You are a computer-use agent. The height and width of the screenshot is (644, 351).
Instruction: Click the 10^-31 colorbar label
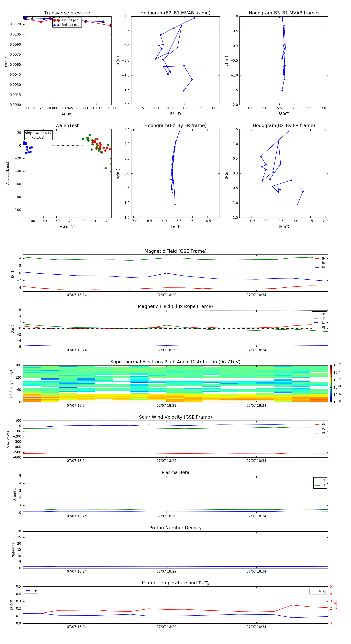coord(337,402)
